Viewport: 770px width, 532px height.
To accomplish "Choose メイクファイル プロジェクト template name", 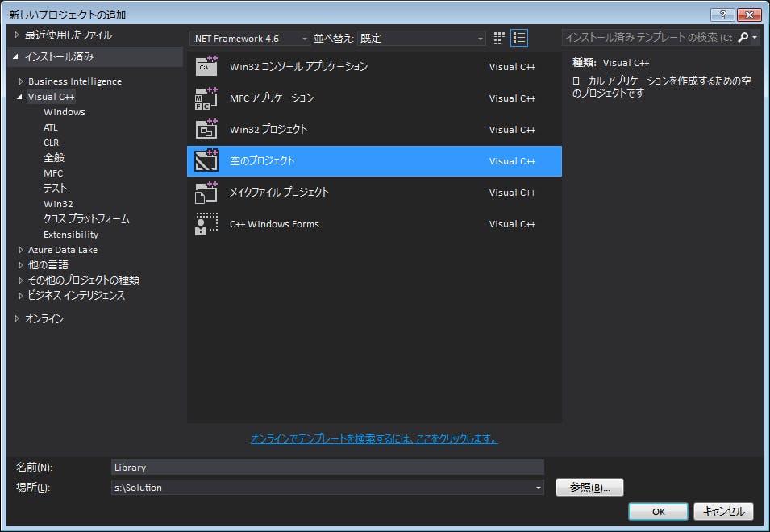I will point(280,192).
